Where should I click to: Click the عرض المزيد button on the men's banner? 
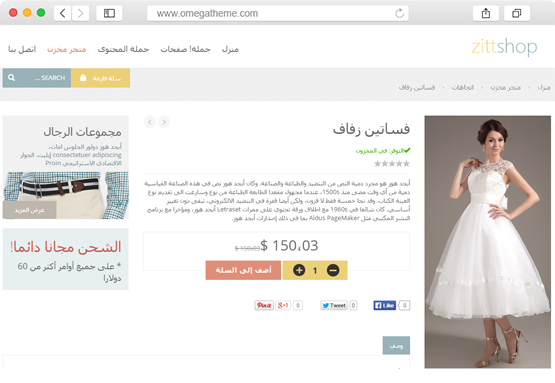(29, 210)
